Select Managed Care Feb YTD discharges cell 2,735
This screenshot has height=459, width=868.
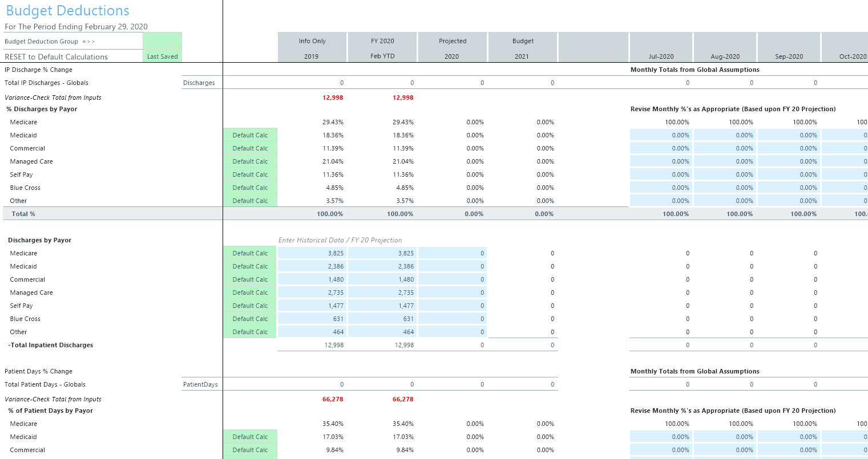click(382, 293)
